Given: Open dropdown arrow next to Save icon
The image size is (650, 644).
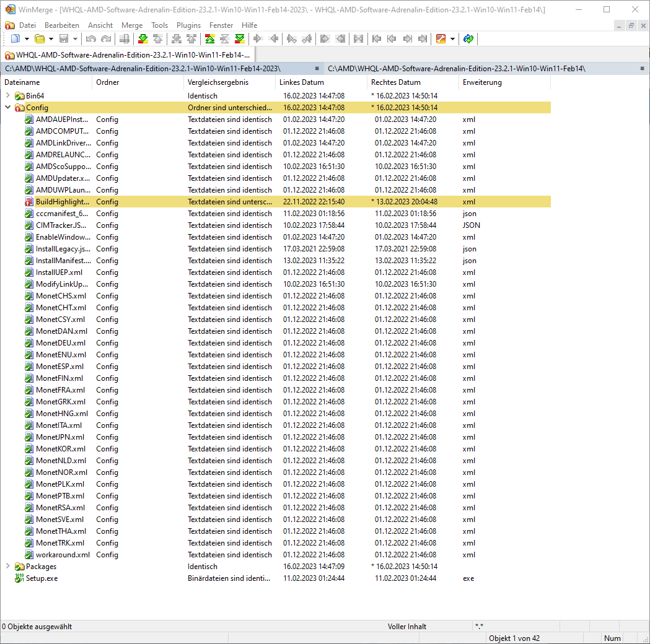Looking at the screenshot, I should 75,39.
